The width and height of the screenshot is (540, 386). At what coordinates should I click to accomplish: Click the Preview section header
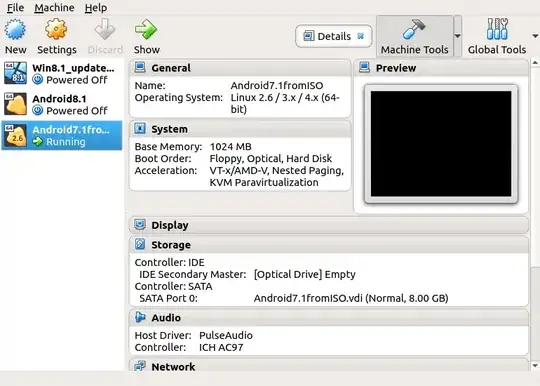pyautogui.click(x=441, y=68)
